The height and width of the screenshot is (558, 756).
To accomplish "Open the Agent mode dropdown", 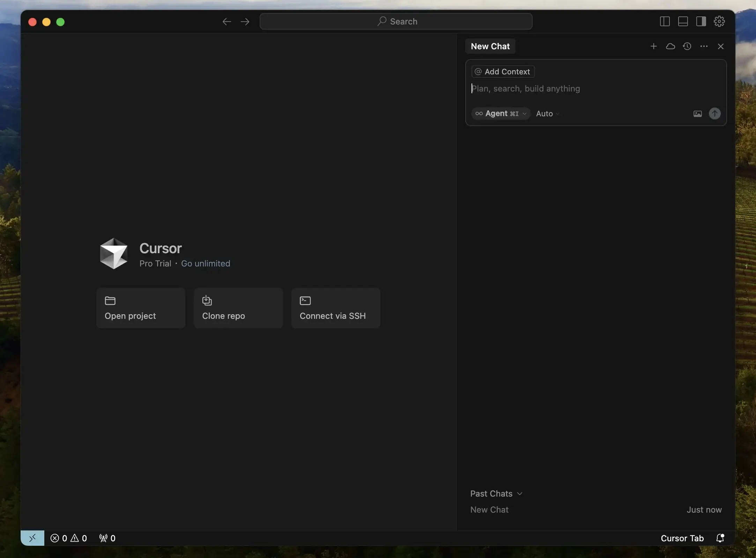I will pos(501,113).
